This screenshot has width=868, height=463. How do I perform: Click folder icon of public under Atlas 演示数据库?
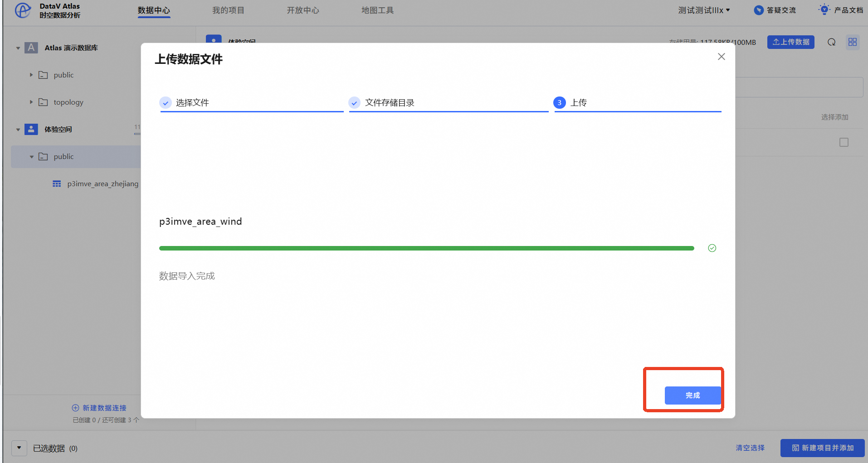(43, 75)
